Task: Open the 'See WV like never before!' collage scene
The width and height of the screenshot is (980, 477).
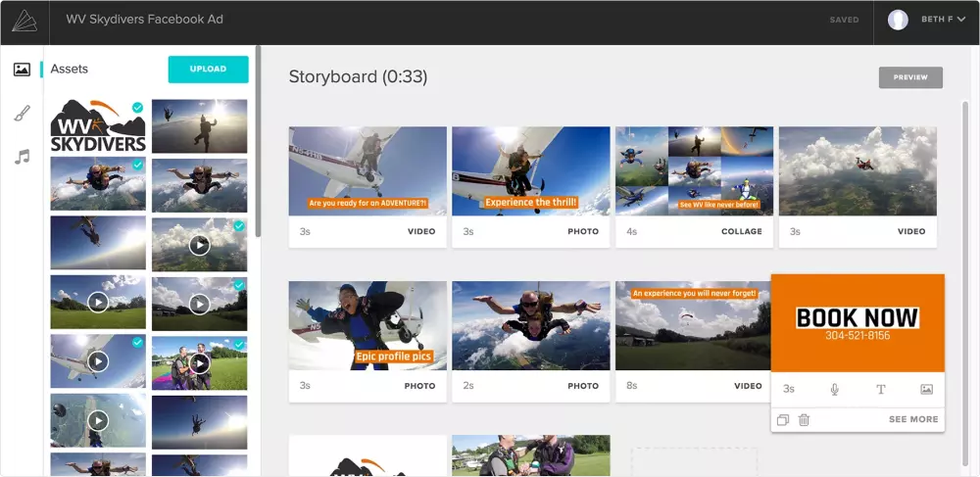Action: click(695, 171)
